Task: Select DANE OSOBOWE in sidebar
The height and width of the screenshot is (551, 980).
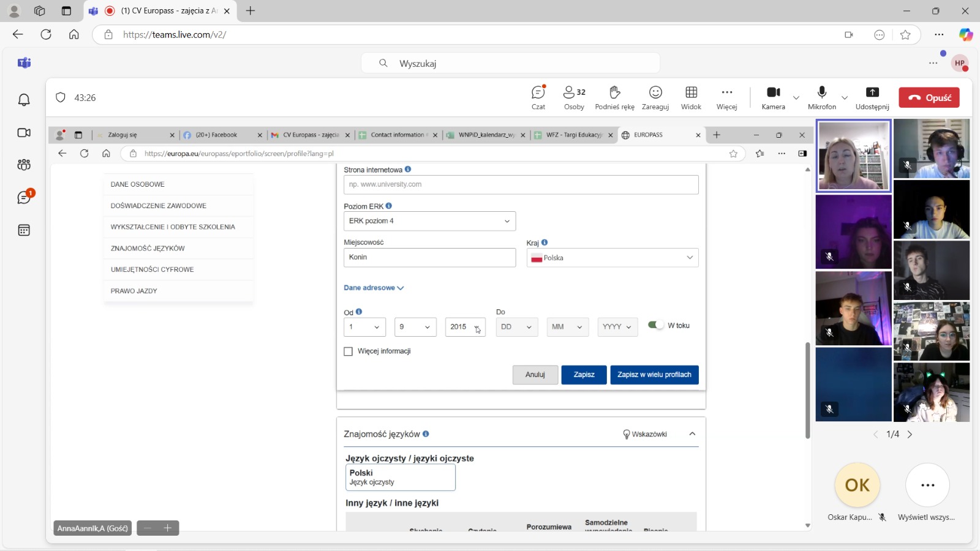Action: [x=179, y=184]
